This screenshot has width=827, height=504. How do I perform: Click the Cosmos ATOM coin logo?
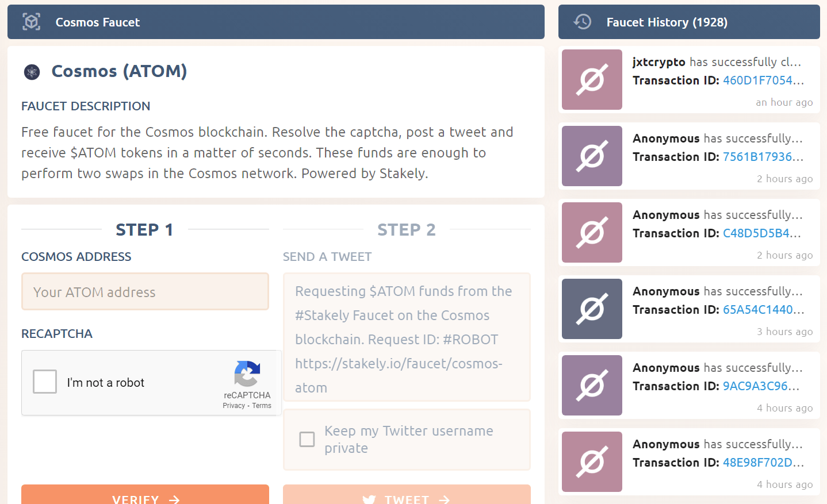pyautogui.click(x=32, y=72)
